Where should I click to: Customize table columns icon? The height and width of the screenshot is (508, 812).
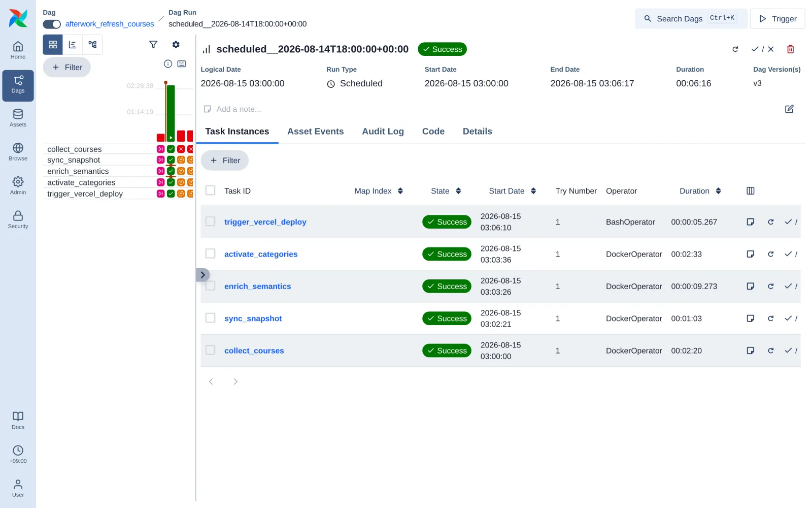click(x=751, y=191)
